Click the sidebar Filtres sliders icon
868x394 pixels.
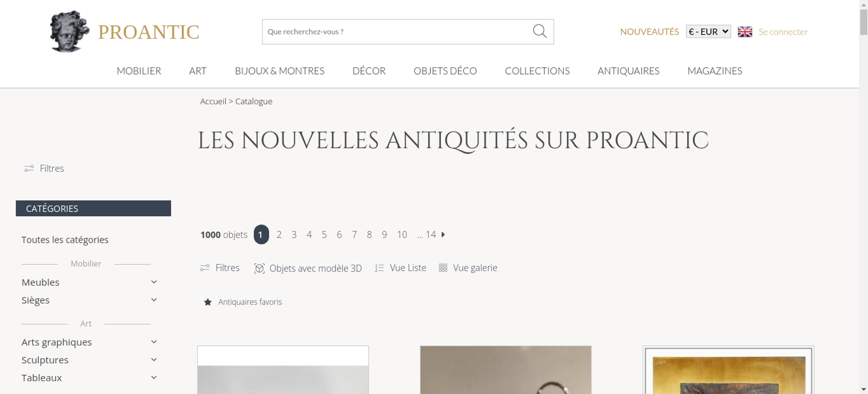pos(29,168)
